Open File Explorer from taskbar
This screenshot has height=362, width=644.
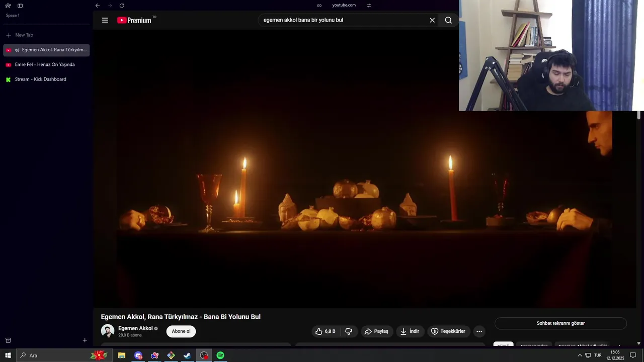point(122,355)
